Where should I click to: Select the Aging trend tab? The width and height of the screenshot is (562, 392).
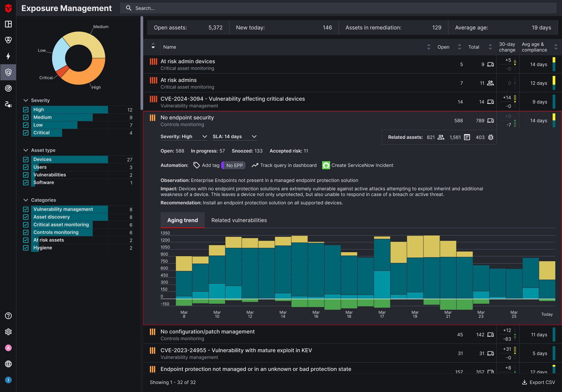(182, 220)
